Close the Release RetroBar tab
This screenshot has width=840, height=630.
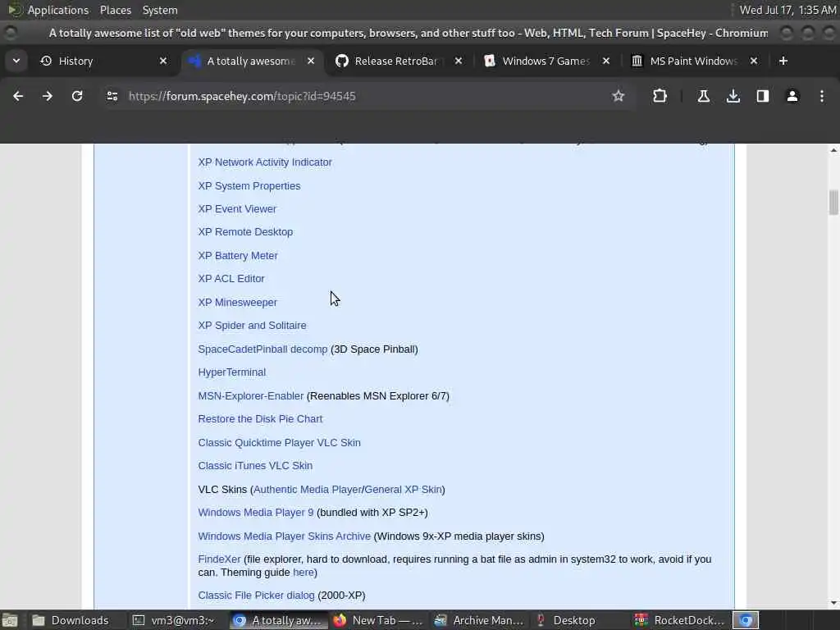click(x=458, y=61)
